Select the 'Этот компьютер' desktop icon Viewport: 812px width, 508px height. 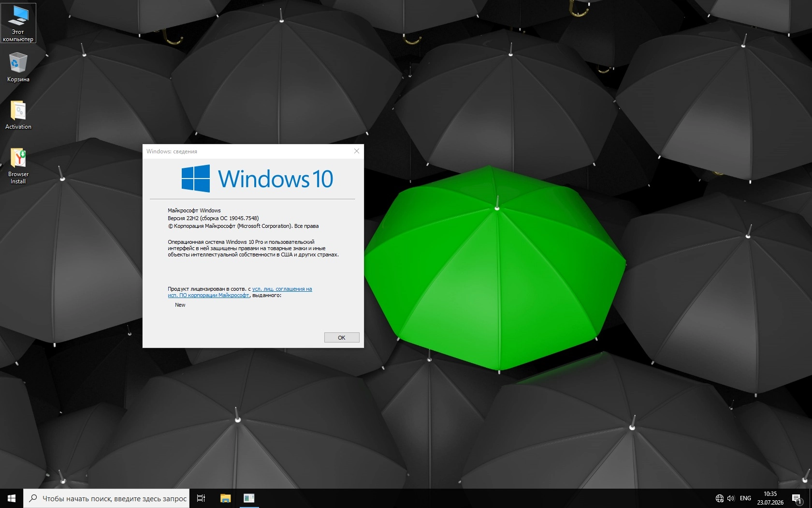click(x=18, y=23)
